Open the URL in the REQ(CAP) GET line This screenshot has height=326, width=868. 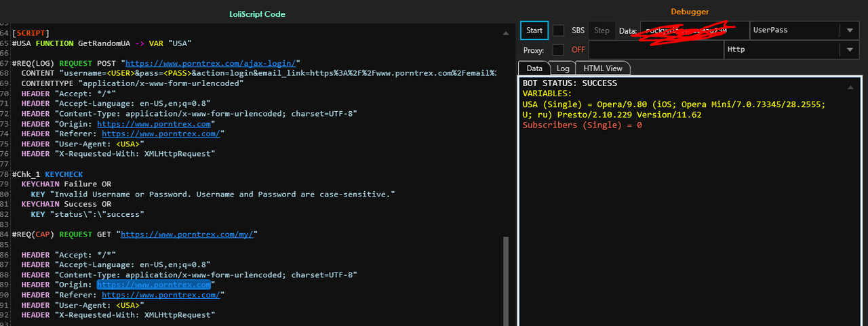187,235
